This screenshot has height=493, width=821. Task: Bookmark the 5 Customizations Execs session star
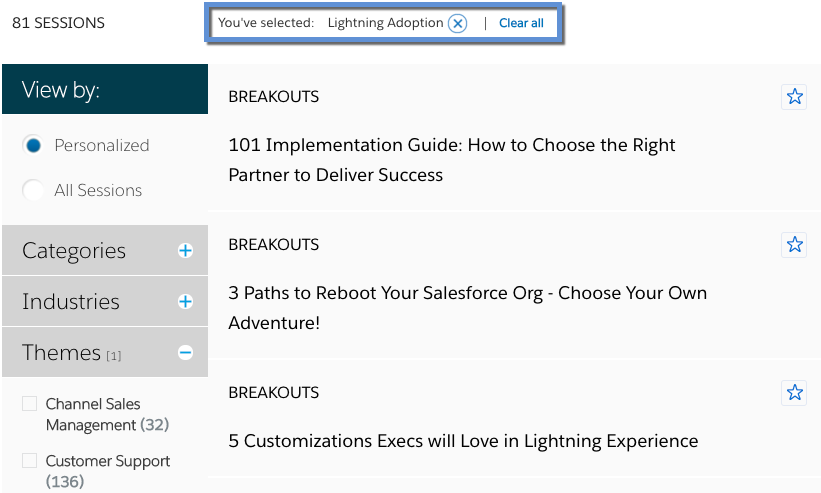coord(794,392)
